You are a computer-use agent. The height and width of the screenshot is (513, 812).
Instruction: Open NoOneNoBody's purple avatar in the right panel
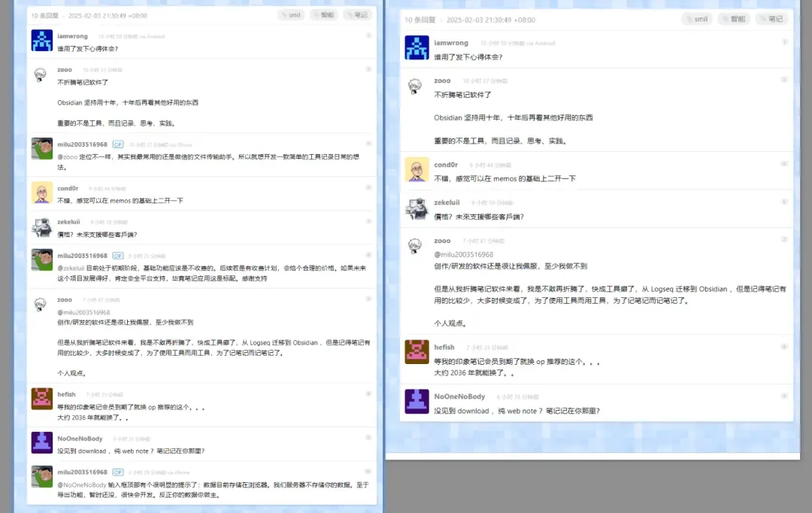(x=417, y=402)
